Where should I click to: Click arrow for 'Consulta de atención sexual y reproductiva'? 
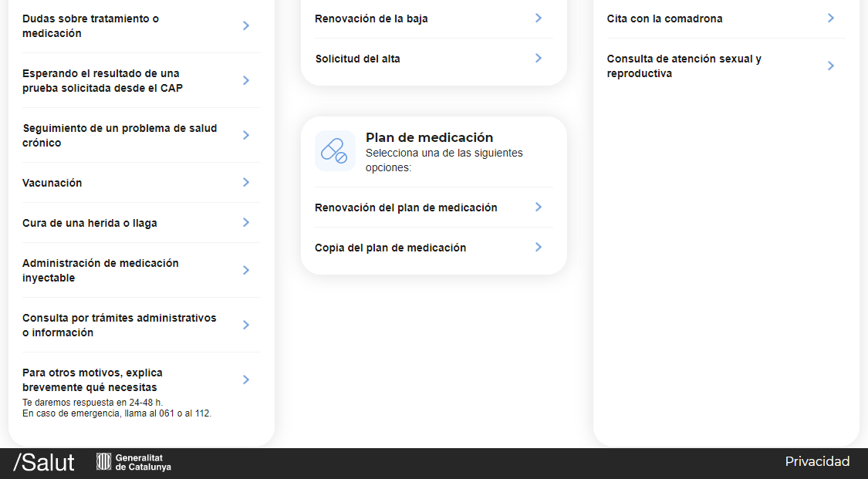tap(831, 66)
